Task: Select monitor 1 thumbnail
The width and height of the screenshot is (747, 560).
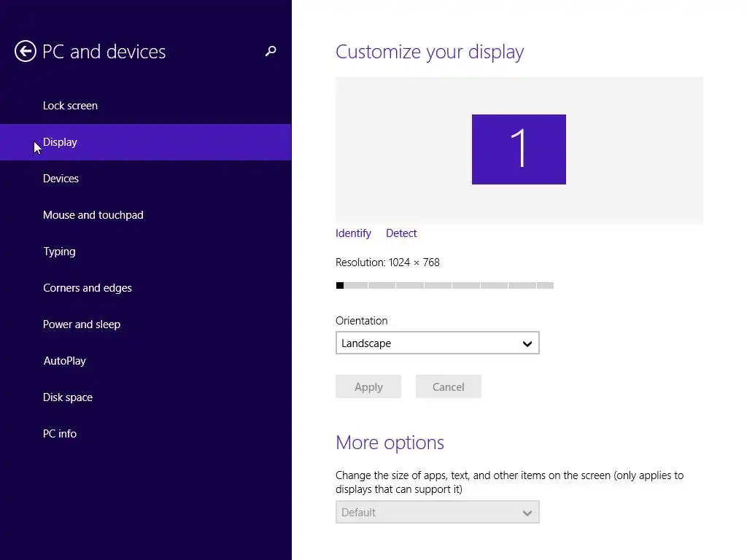Action: pyautogui.click(x=519, y=149)
